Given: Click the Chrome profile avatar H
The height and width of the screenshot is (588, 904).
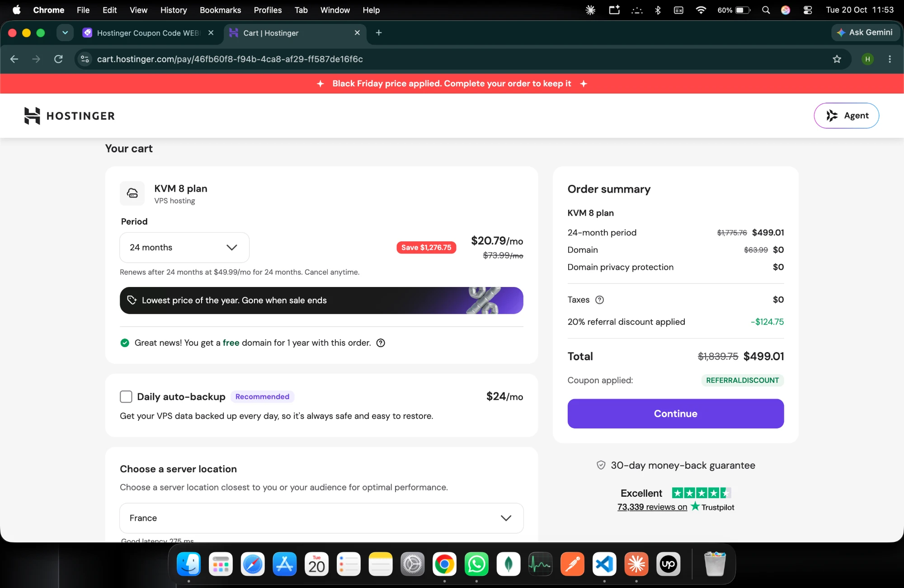Looking at the screenshot, I should 867,59.
